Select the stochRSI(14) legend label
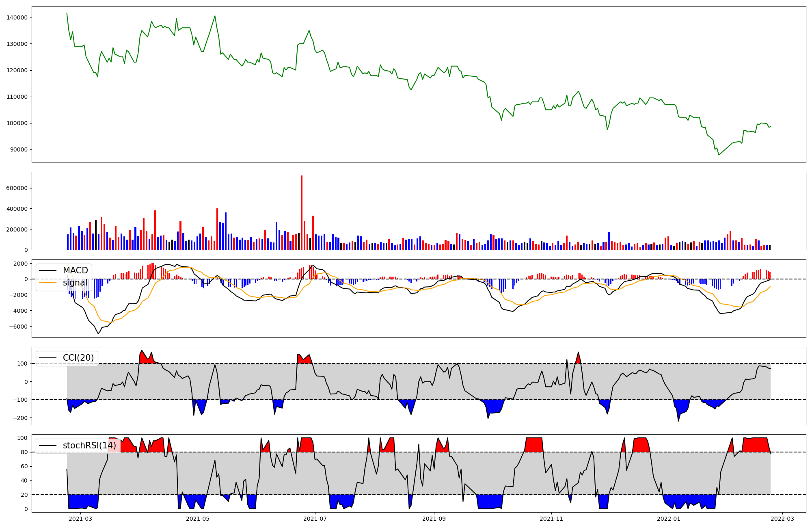The image size is (812, 528). coord(89,446)
